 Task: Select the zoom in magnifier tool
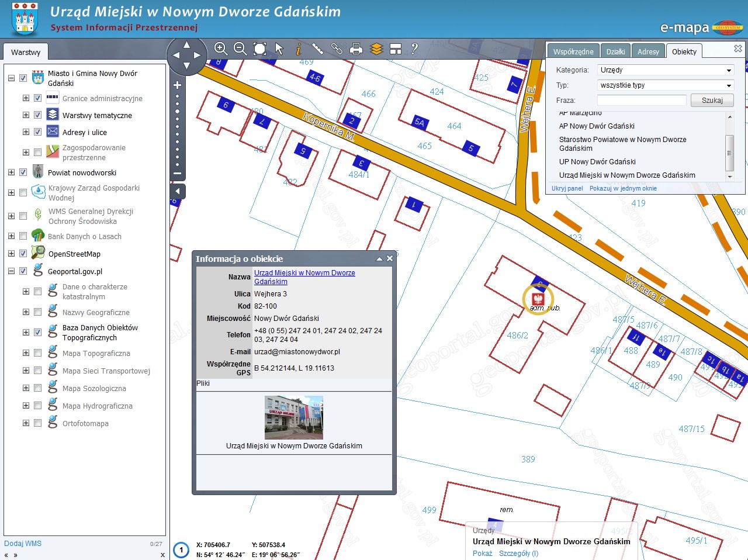click(x=221, y=49)
